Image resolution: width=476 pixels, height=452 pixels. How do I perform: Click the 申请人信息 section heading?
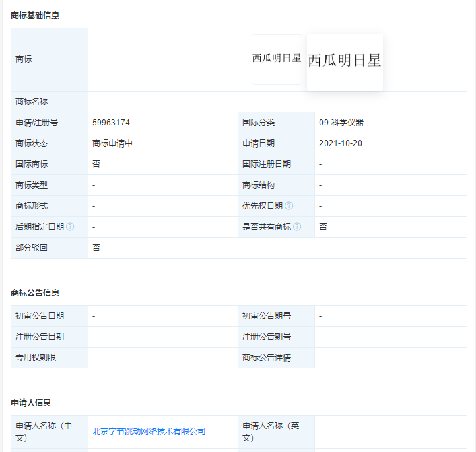coord(31,403)
